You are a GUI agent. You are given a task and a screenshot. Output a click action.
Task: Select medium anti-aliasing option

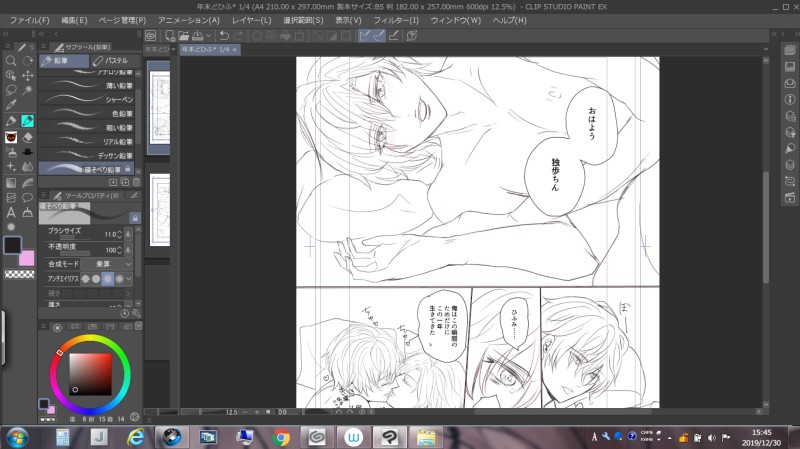coord(107,279)
